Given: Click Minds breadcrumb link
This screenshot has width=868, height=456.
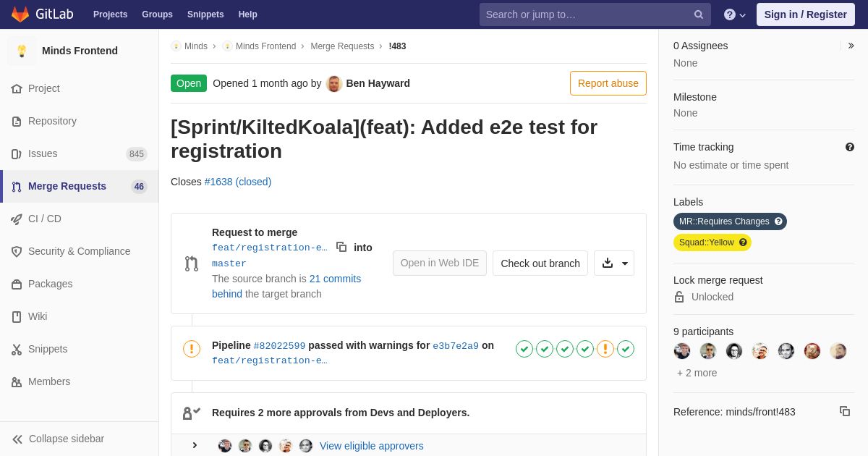Looking at the screenshot, I should coord(196,46).
